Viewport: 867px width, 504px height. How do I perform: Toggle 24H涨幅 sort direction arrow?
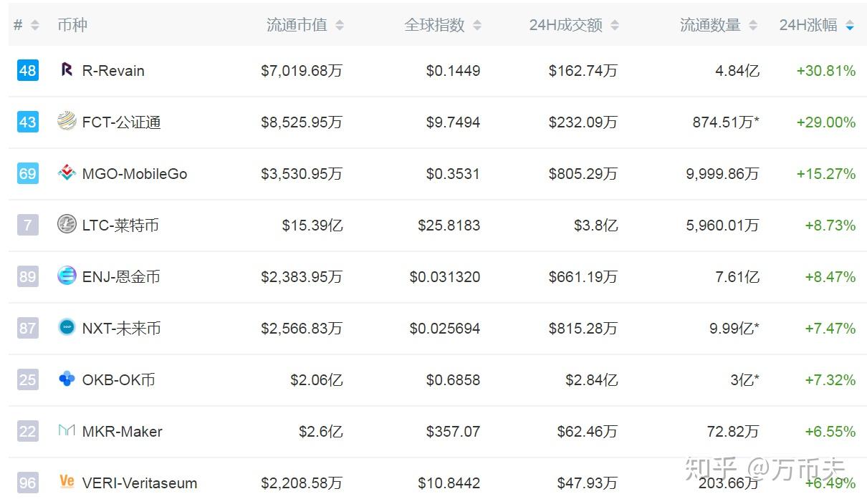click(x=850, y=25)
